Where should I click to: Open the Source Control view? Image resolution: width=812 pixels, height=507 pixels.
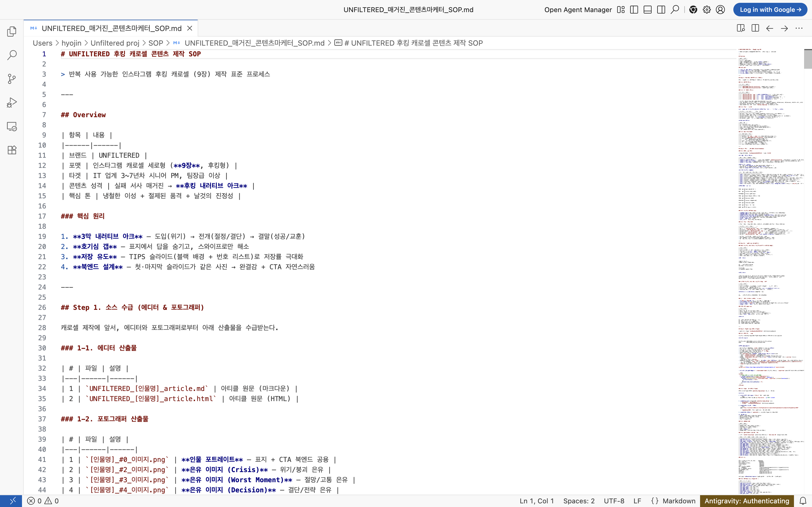pos(12,79)
